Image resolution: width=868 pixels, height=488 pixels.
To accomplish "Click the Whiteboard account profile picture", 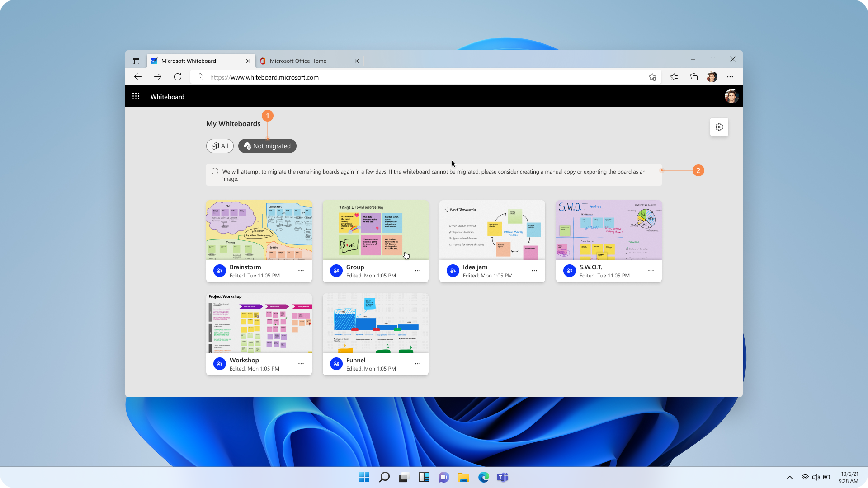I will 731,96.
